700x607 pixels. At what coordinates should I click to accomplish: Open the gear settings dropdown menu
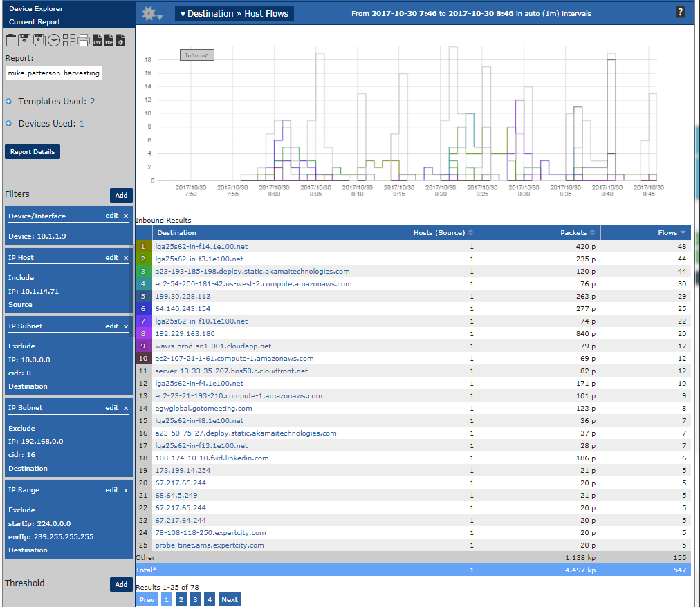[x=151, y=14]
